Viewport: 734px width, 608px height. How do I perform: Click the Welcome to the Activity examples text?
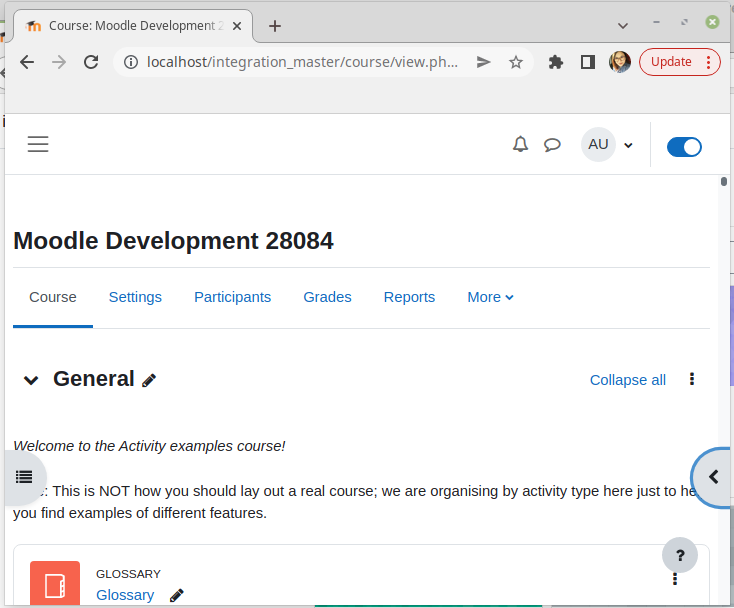coord(149,446)
